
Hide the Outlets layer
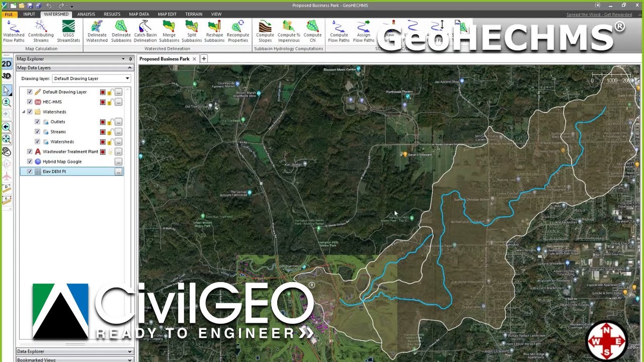[37, 122]
